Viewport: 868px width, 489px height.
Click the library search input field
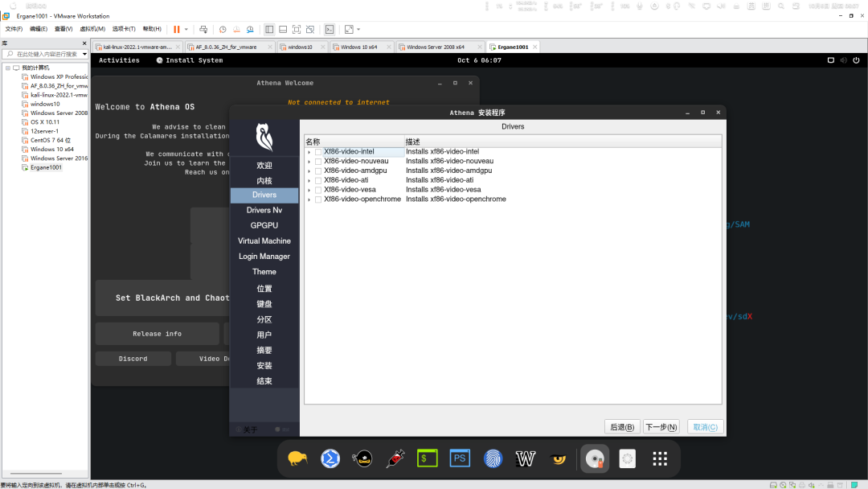(x=44, y=54)
